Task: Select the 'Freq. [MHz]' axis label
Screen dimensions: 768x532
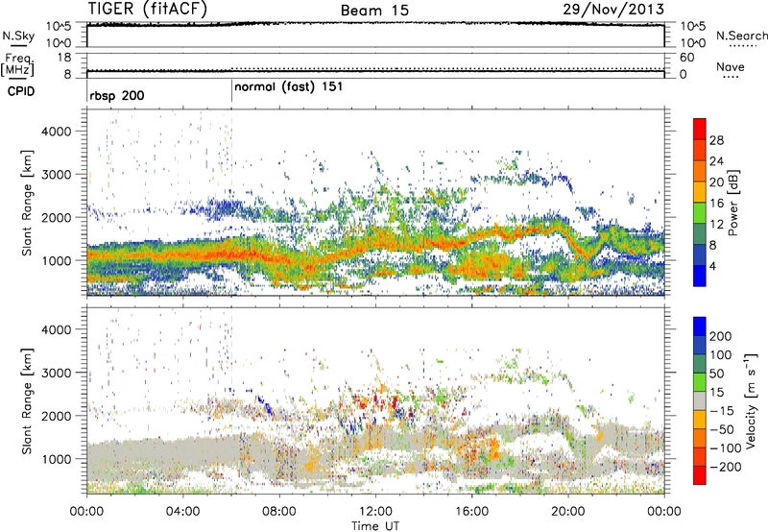Action: [17, 64]
